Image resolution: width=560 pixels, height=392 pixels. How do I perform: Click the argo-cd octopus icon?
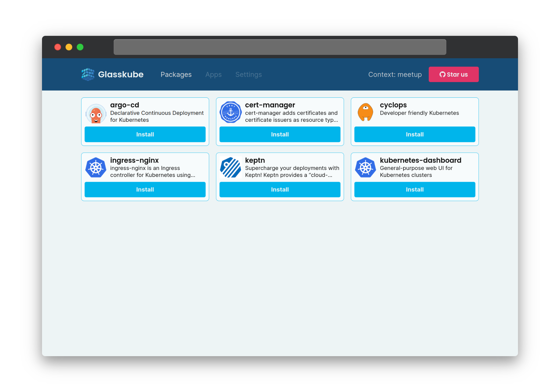pyautogui.click(x=96, y=113)
